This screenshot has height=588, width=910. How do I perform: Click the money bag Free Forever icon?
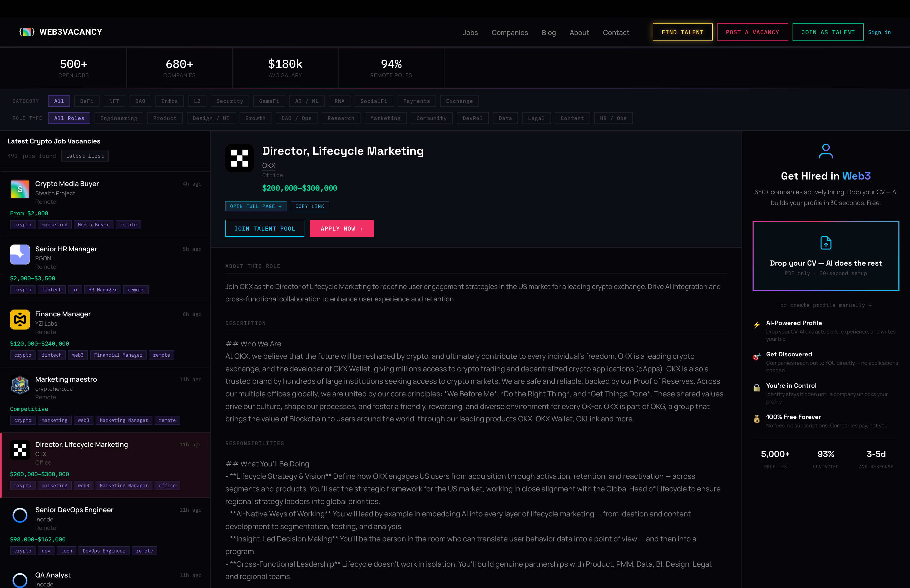click(x=756, y=419)
